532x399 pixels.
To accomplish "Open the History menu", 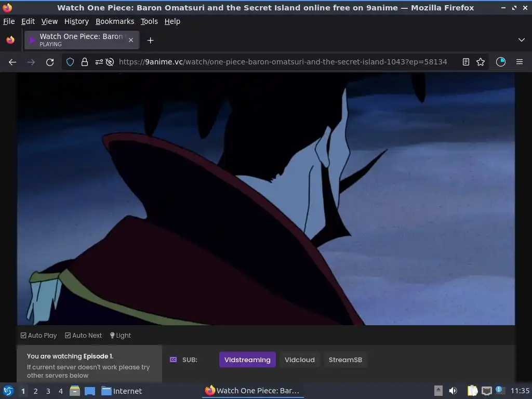I will 76,21.
